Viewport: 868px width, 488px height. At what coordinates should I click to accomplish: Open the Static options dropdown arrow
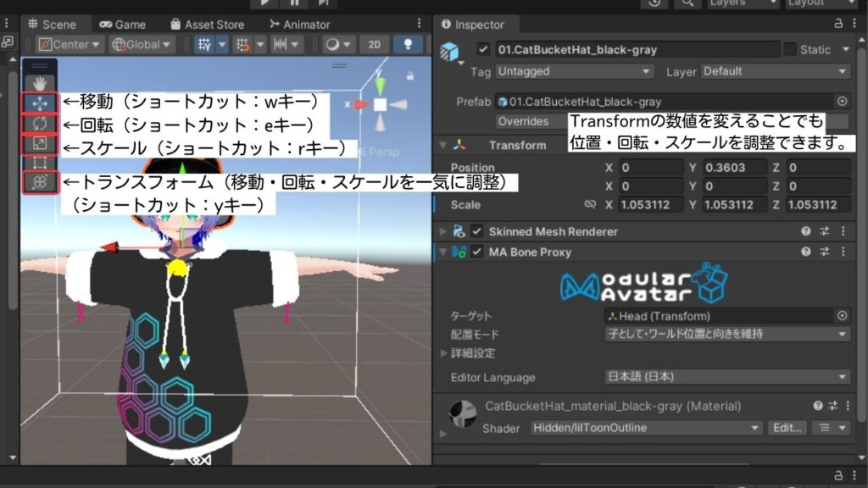coord(845,49)
